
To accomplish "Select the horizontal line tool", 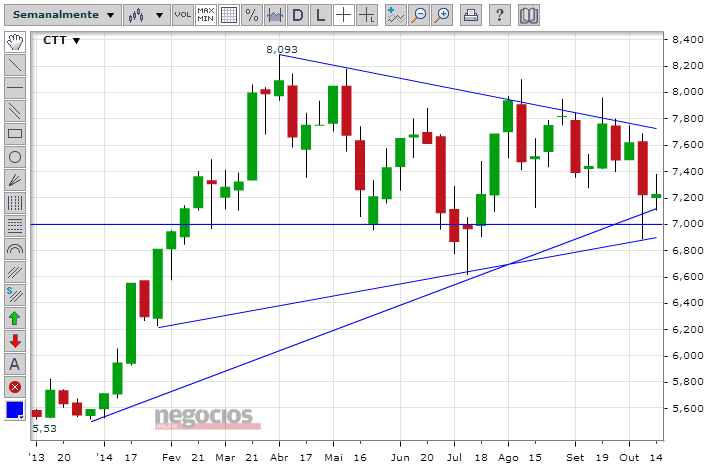I will (15, 88).
